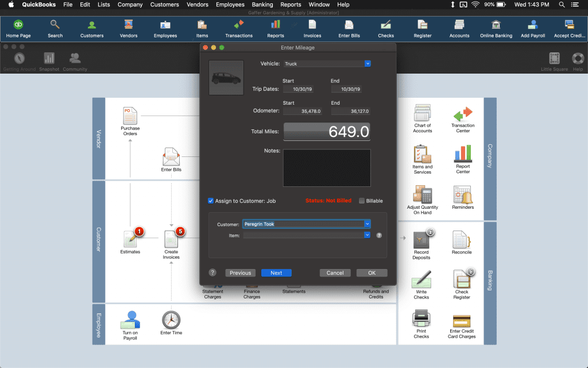Click the Wi-Fi status icon
The image size is (588, 368).
pyautogui.click(x=475, y=5)
